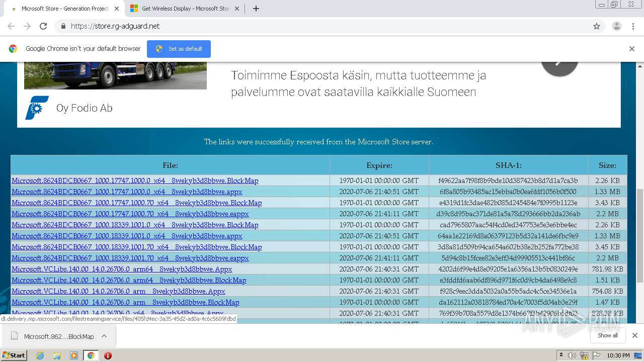Open the red Opera taskbar icon
Screen dimensions: 644x362
click(x=108, y=355)
